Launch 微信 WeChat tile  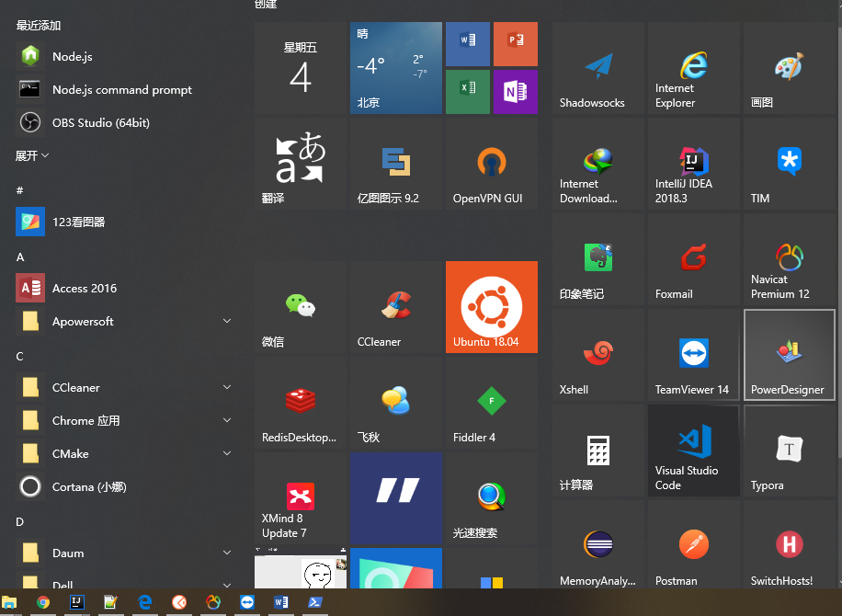click(x=301, y=307)
